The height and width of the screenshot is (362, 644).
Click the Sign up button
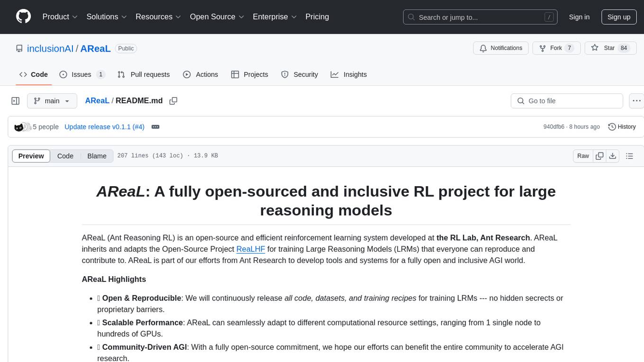(619, 17)
